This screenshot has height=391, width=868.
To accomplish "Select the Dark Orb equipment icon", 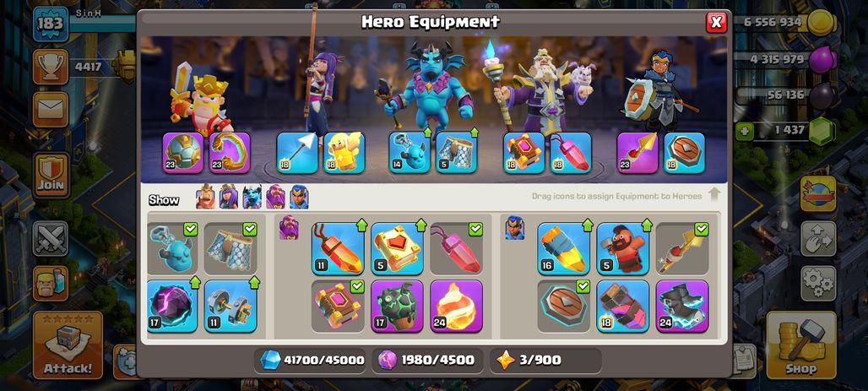I will [x=172, y=306].
